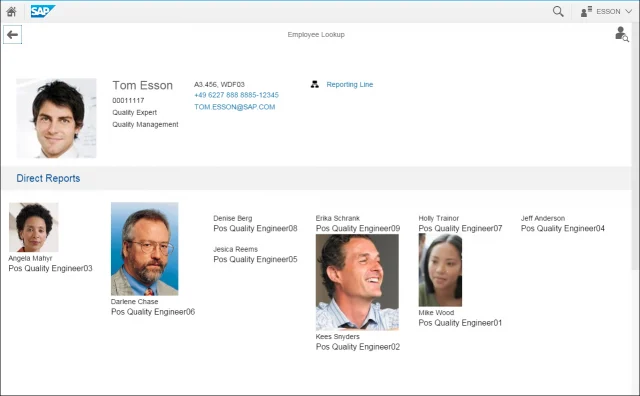Open Mike Wood's photo
The height and width of the screenshot is (396, 640).
[440, 270]
